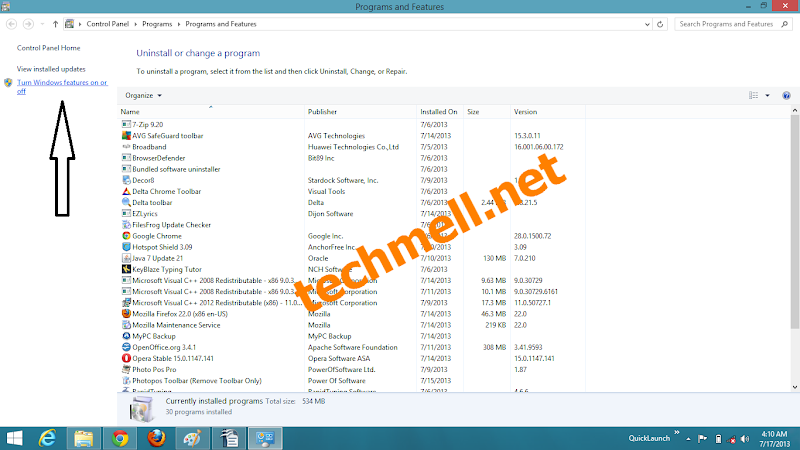This screenshot has height=450, width=800.
Task: Open Paint from the taskbar
Action: tap(193, 438)
